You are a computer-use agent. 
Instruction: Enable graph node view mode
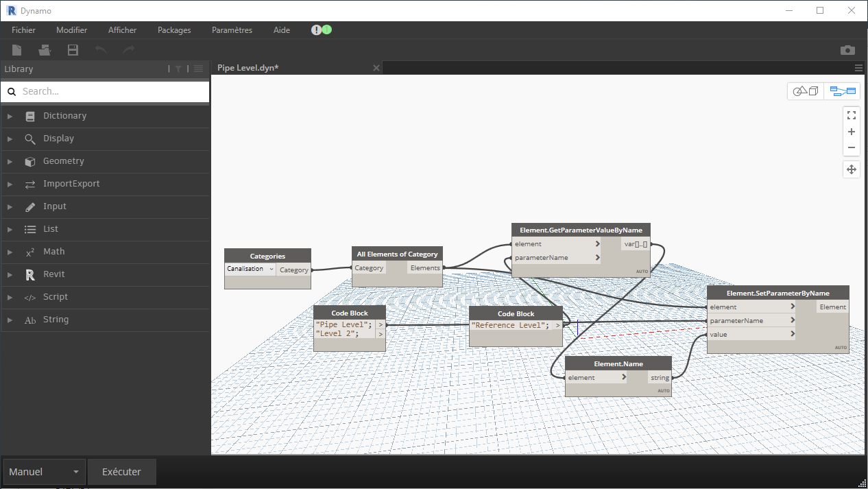point(842,91)
